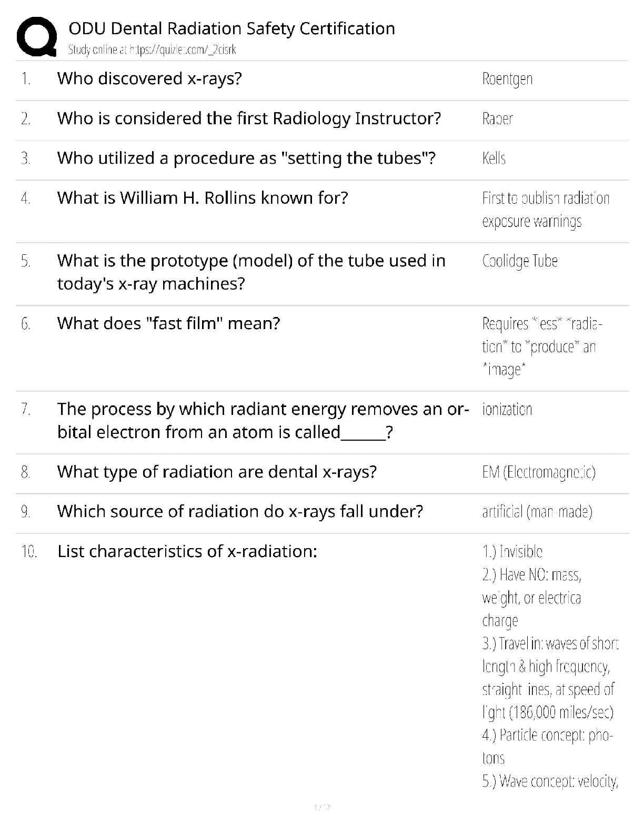Image resolution: width=644 pixels, height=834 pixels.
Task: Select the question about x-ray radiation source
Action: tap(240, 511)
